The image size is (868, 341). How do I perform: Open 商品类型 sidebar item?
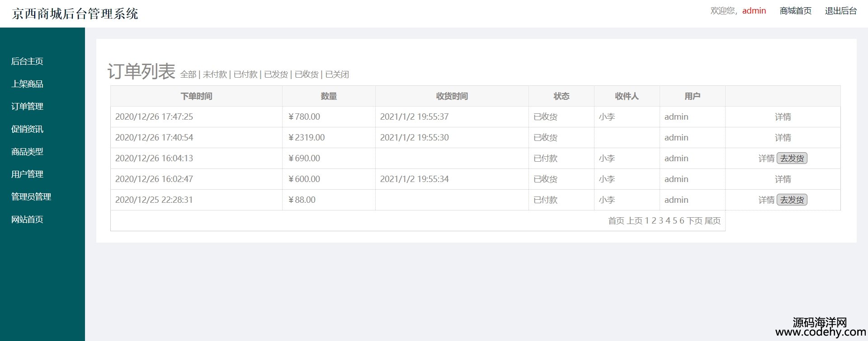(x=27, y=152)
